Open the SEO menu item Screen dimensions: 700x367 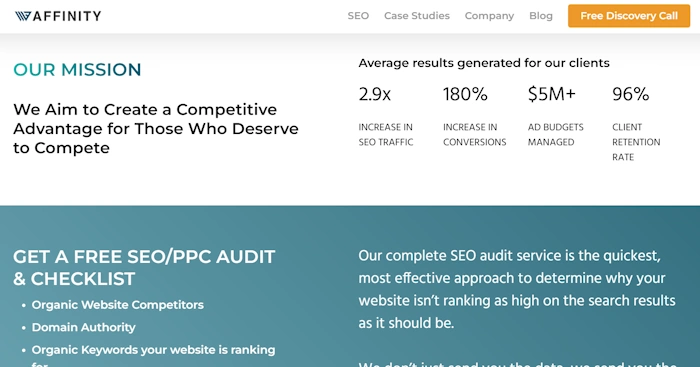click(358, 16)
